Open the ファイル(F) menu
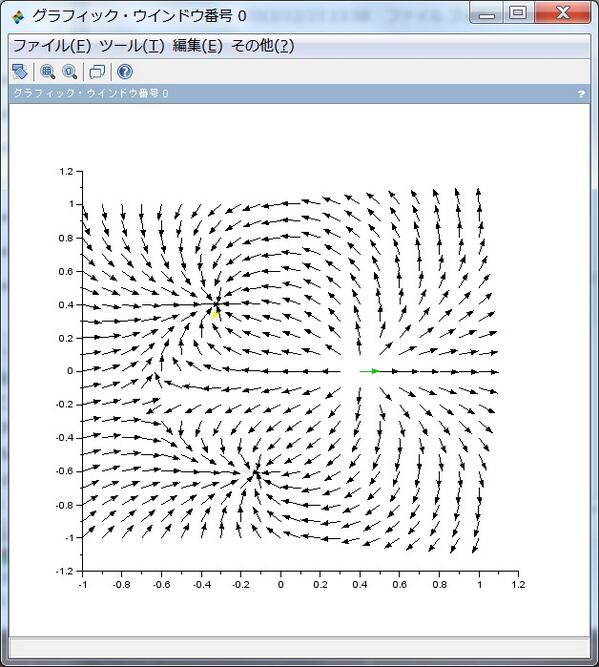The height and width of the screenshot is (667, 599). [x=52, y=46]
